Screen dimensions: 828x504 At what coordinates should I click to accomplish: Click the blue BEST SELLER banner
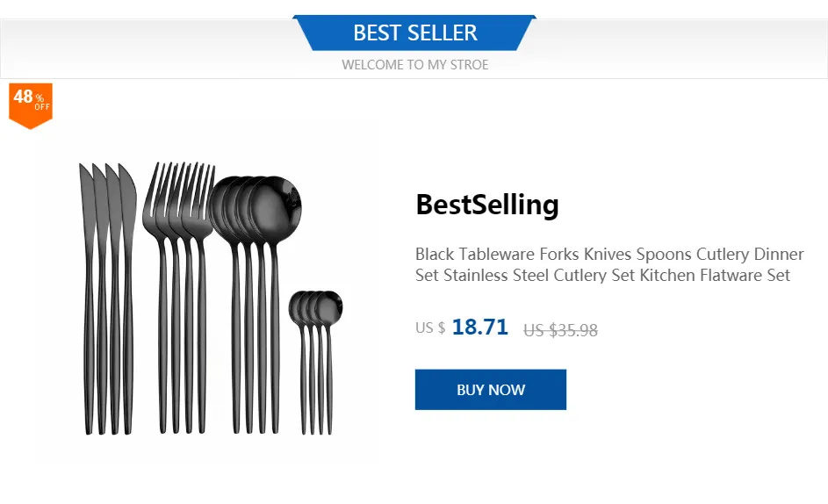pyautogui.click(x=414, y=32)
